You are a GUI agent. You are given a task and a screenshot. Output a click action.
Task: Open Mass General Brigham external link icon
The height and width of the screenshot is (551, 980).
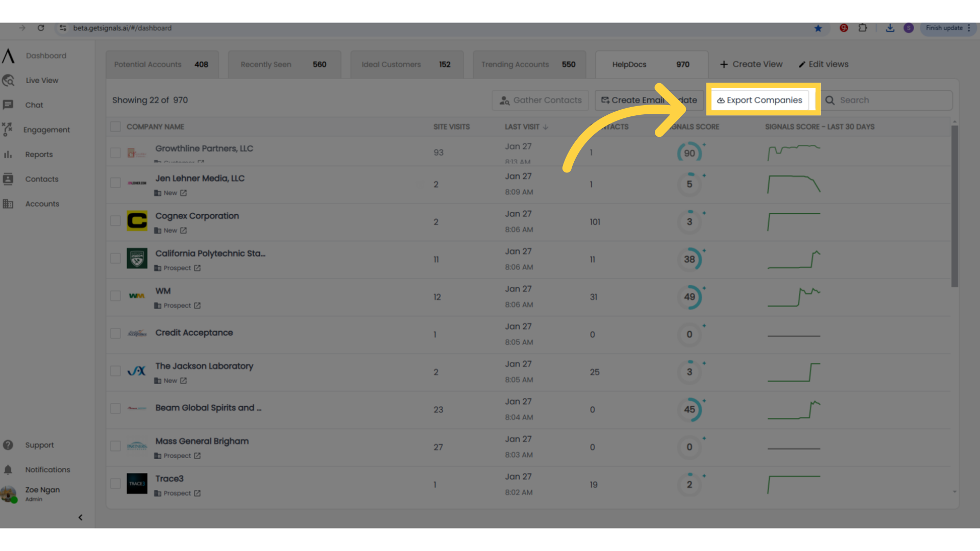pyautogui.click(x=197, y=456)
